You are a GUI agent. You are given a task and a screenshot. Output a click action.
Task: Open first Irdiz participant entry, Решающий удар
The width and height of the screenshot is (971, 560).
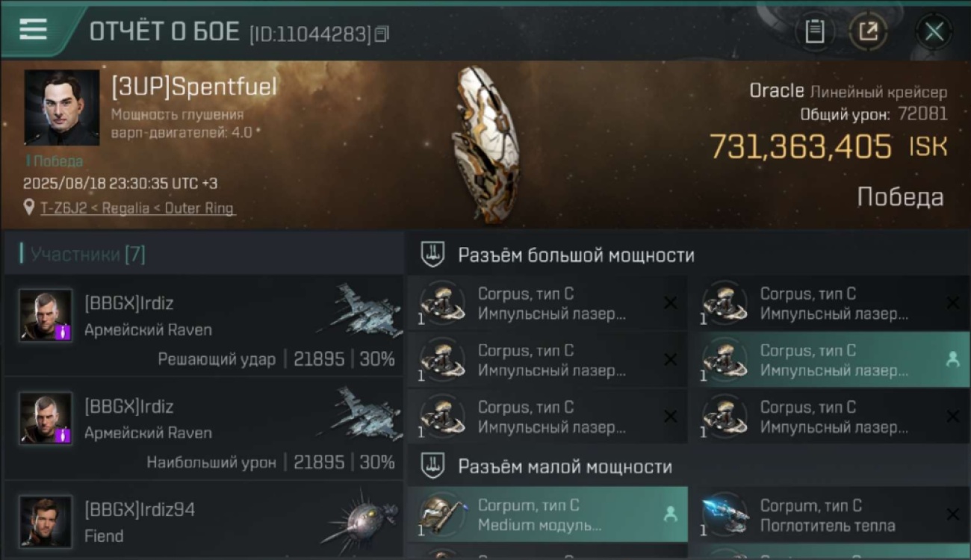click(x=203, y=326)
